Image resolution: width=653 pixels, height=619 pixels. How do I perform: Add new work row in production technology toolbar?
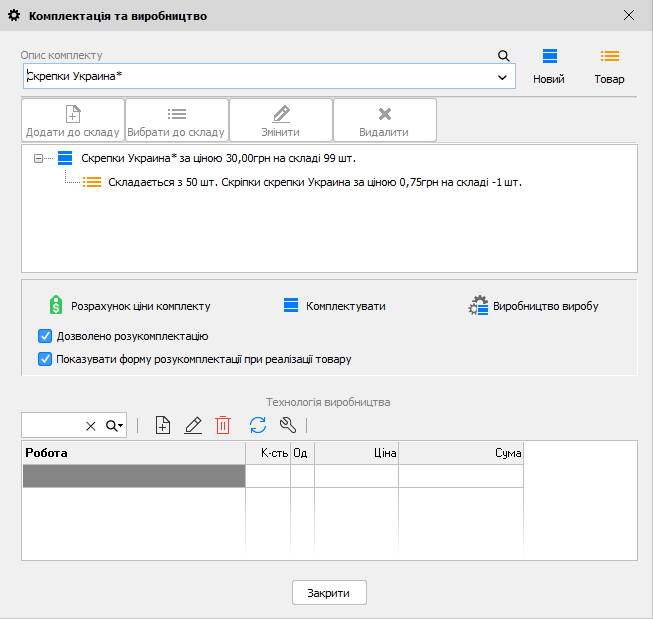tap(163, 425)
